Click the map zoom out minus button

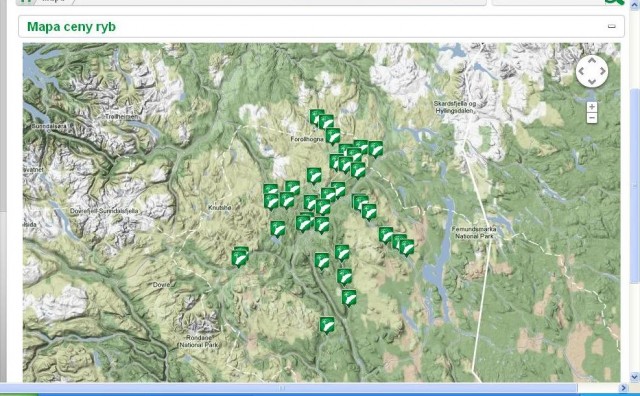tap(592, 118)
